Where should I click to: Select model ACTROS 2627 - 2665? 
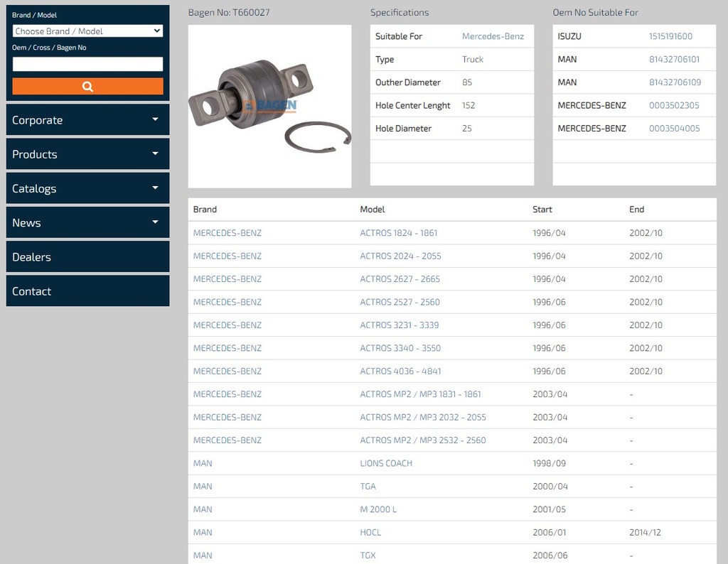(400, 279)
